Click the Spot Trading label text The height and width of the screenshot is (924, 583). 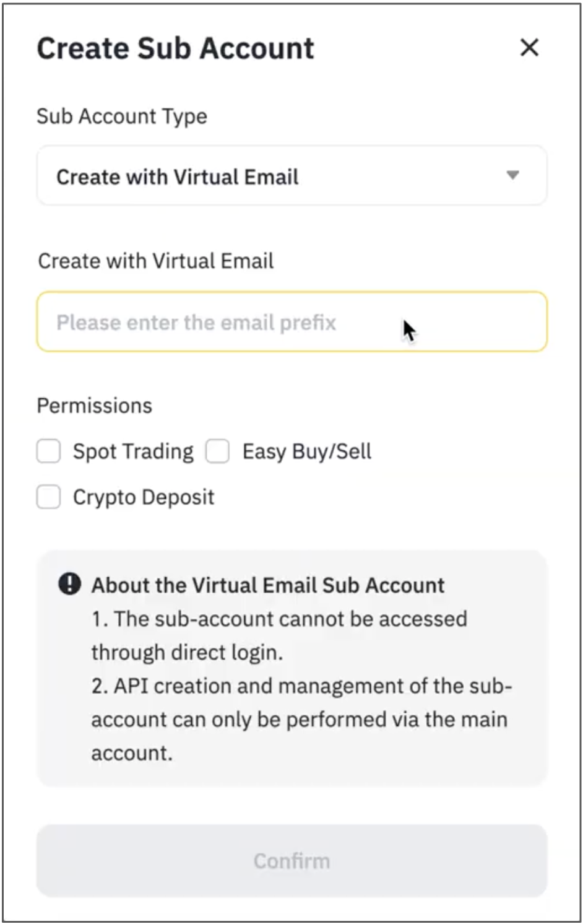point(133,451)
